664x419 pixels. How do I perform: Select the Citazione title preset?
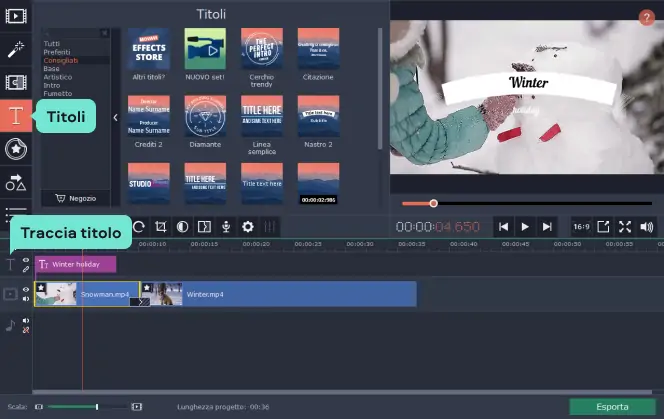[318, 49]
